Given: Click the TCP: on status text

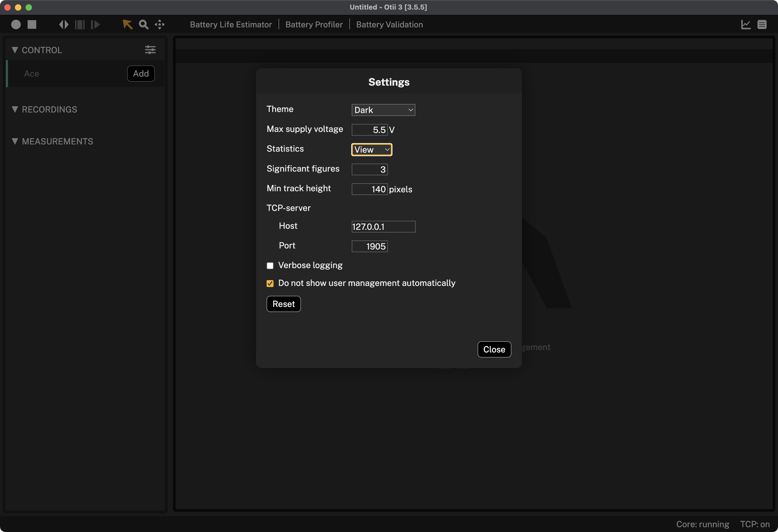Looking at the screenshot, I should point(755,524).
